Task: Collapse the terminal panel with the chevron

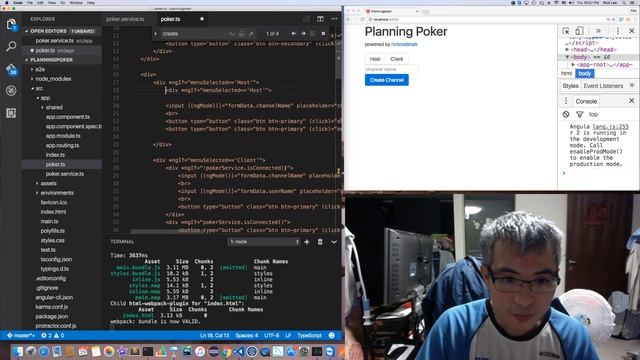Action: pyautogui.click(x=334, y=242)
